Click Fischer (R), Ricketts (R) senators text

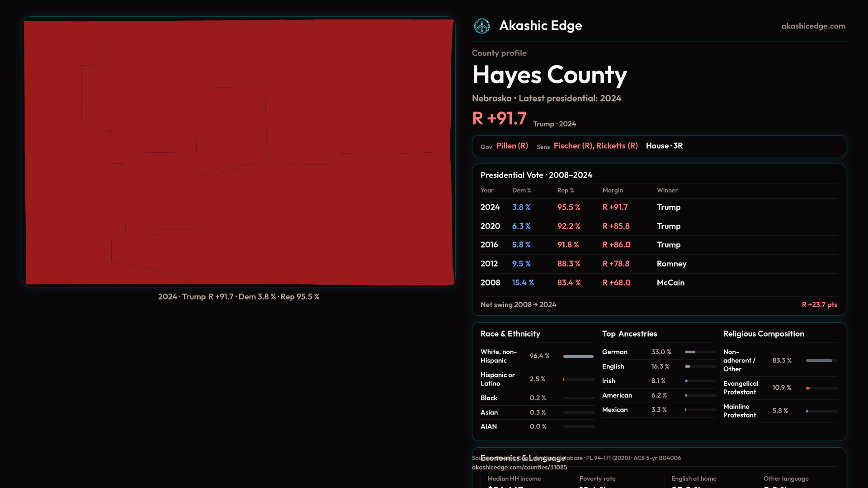tap(595, 146)
